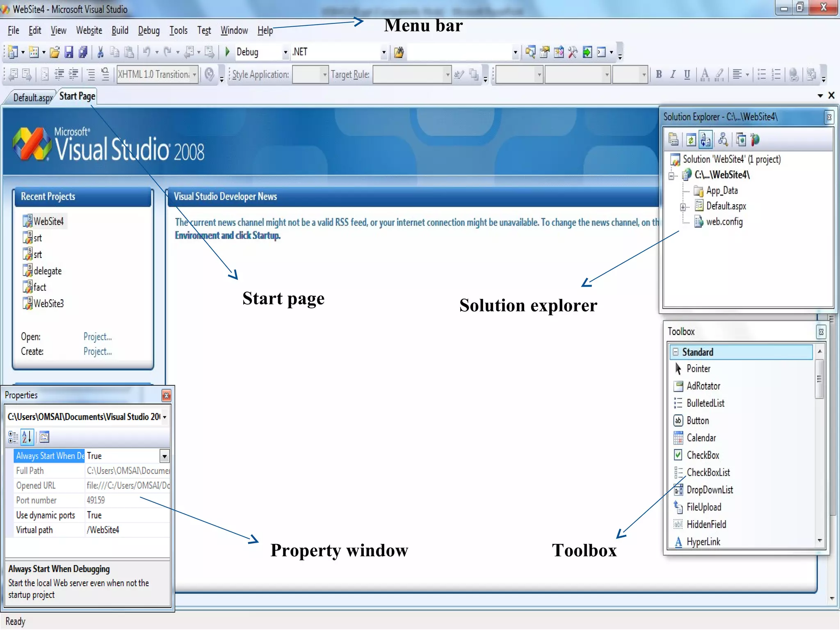
Task: Open the Tools menu
Action: (x=178, y=30)
